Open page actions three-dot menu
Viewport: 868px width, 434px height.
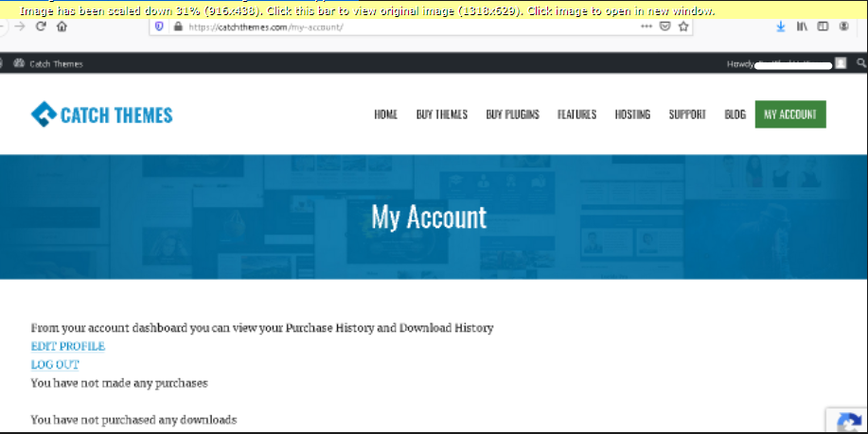[x=646, y=26]
